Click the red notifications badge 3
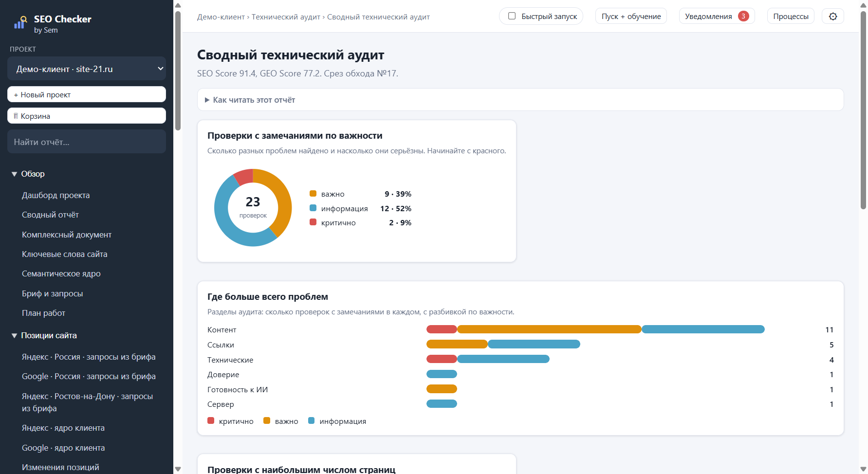 (x=743, y=16)
